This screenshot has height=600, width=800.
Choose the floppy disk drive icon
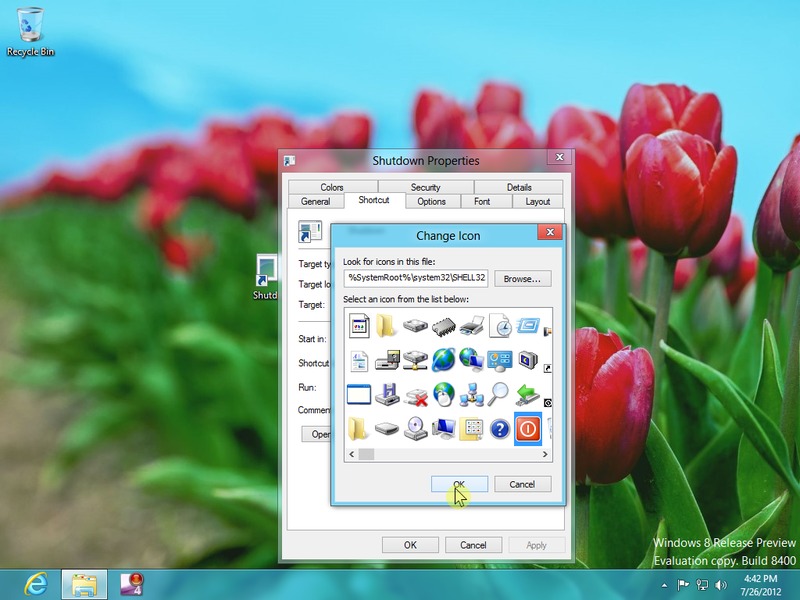coord(388,394)
